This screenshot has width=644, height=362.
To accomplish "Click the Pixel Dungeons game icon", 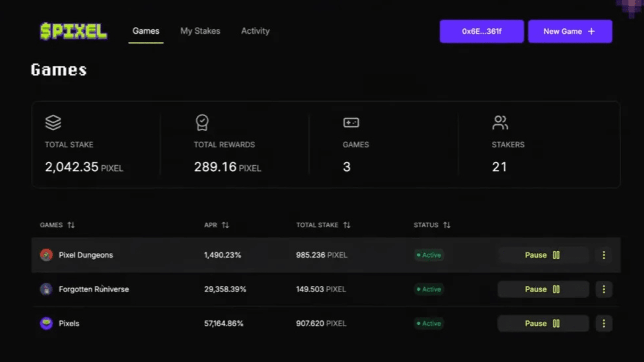I will [x=46, y=255].
